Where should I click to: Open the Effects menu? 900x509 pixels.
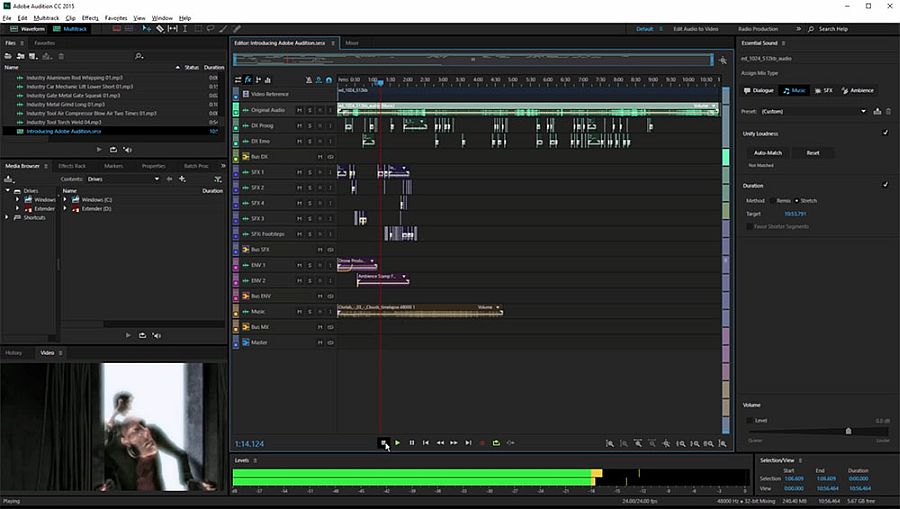coord(90,18)
